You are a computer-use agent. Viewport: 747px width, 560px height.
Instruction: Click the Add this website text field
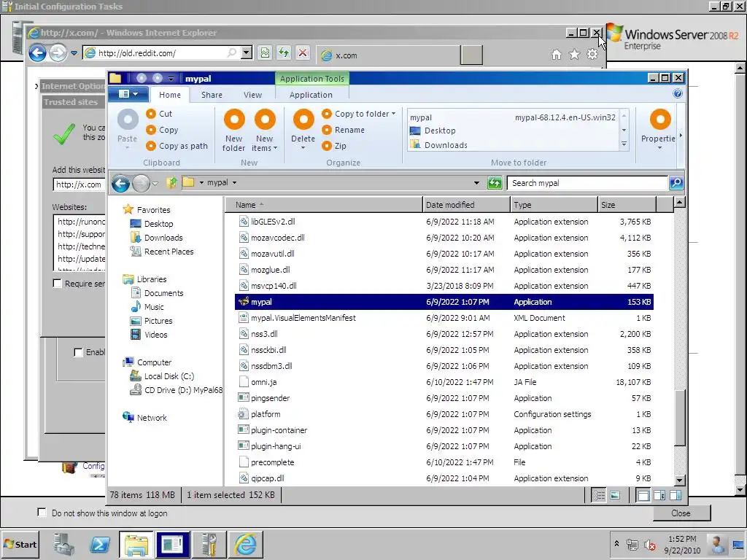point(79,184)
